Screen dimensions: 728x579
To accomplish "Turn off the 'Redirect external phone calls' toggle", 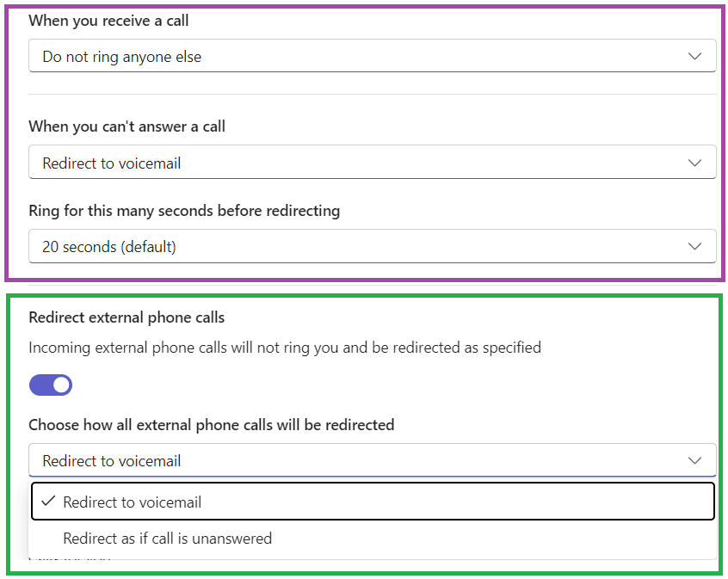I will point(51,385).
